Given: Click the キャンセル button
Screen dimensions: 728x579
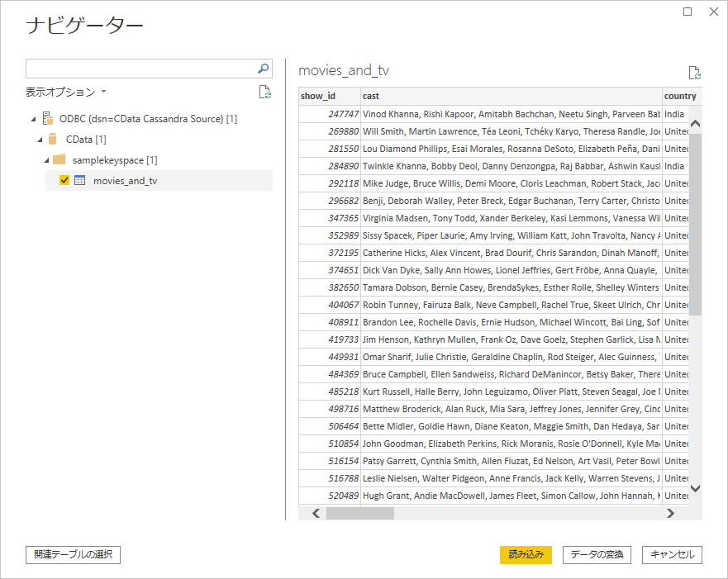Looking at the screenshot, I should coord(672,554).
